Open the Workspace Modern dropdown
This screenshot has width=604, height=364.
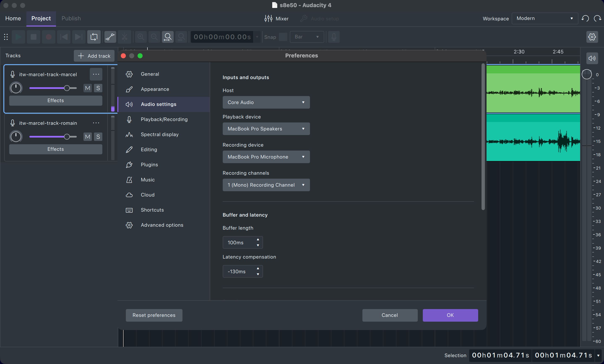tap(545, 18)
